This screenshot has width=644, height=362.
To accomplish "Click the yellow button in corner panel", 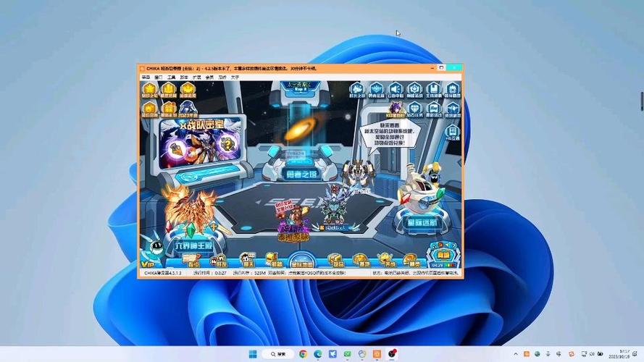I will coord(444,255).
